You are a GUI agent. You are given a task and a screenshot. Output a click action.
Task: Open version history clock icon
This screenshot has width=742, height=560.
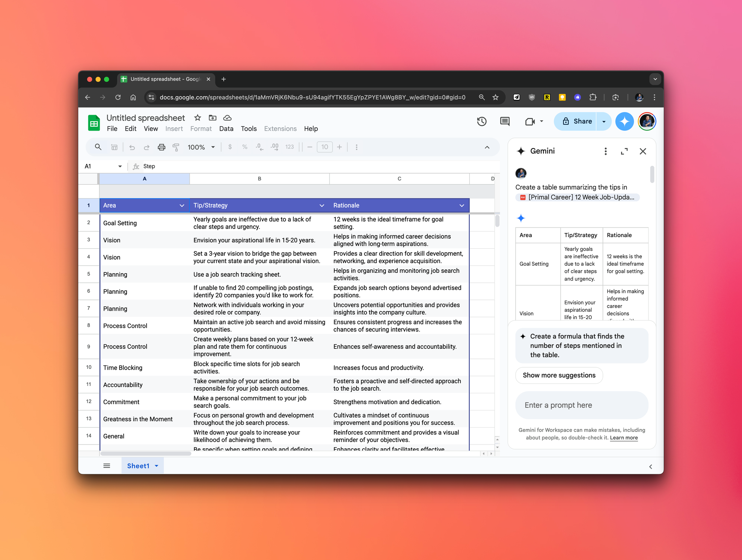tap(482, 121)
